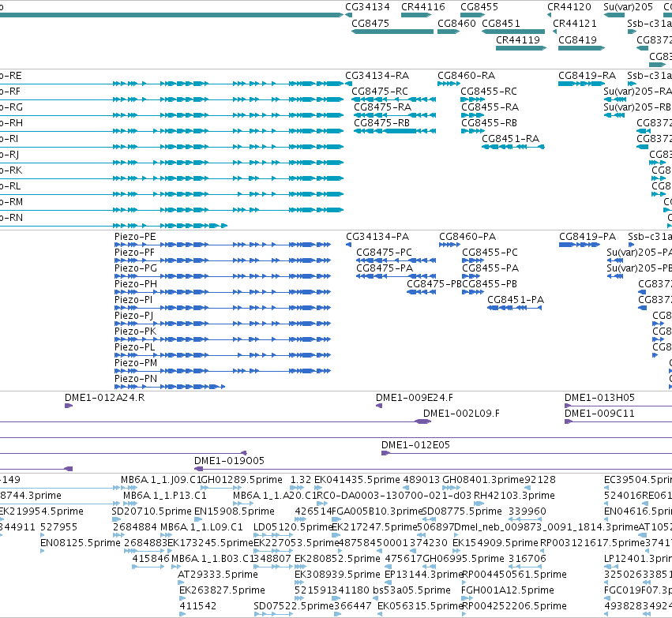The height and width of the screenshot is (618, 672).
Task: Click transcript CG8419-RA label
Action: (587, 76)
